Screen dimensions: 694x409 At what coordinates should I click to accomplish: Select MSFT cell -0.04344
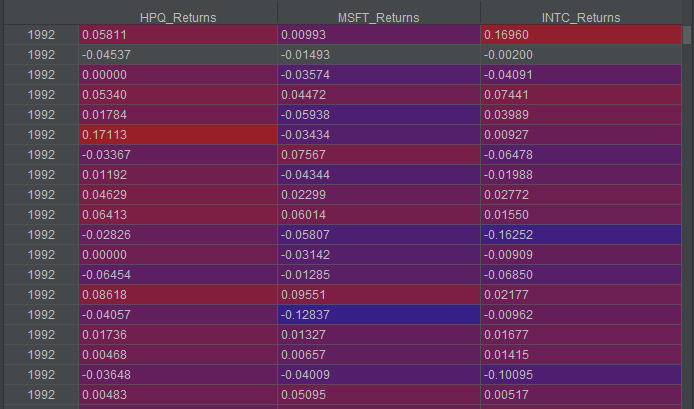tap(379, 175)
